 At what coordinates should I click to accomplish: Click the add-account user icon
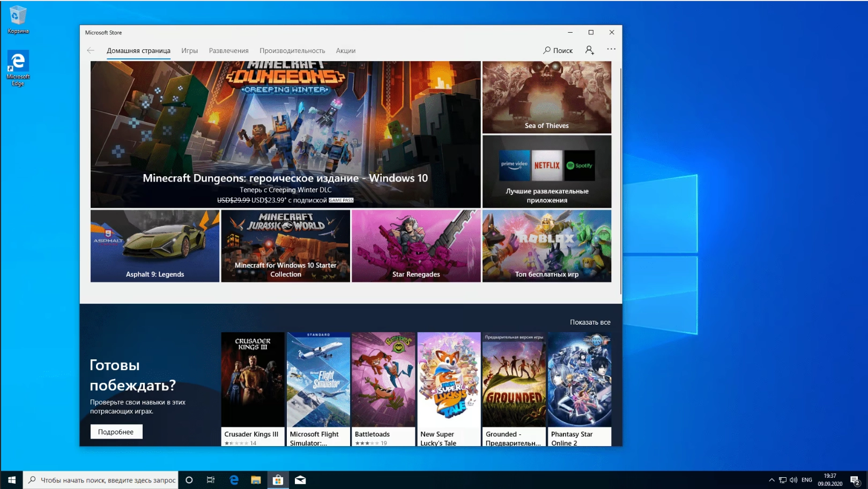pos(590,50)
